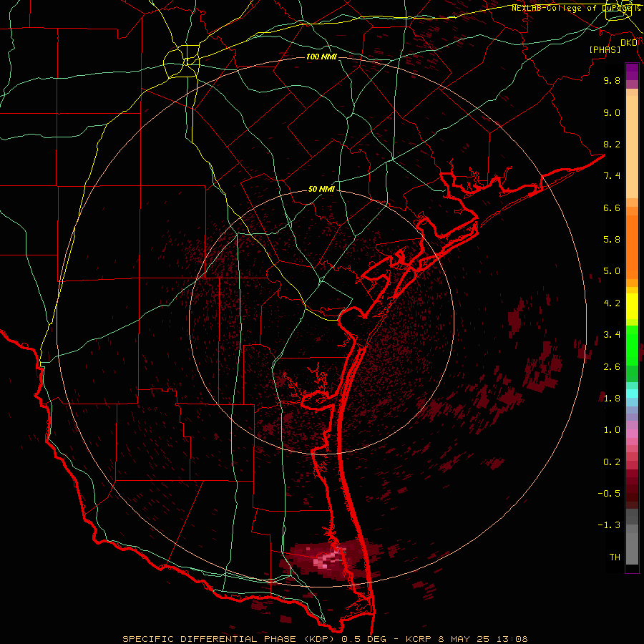Click the 3.4 legend value

[x=612, y=335]
